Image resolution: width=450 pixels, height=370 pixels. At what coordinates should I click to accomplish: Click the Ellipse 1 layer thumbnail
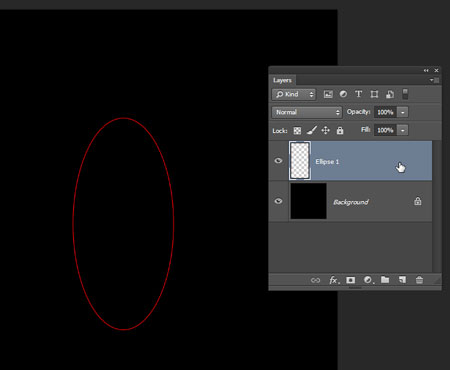[300, 161]
